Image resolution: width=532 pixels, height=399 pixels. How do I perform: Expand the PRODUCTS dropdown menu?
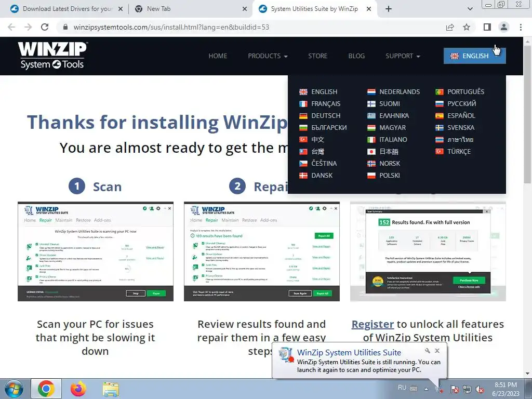point(268,56)
